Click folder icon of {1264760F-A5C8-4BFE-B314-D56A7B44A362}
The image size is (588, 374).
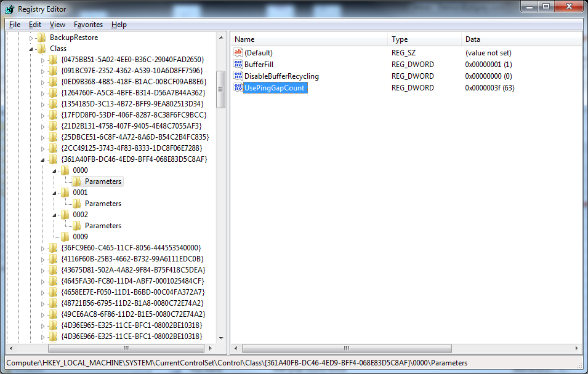[x=53, y=92]
